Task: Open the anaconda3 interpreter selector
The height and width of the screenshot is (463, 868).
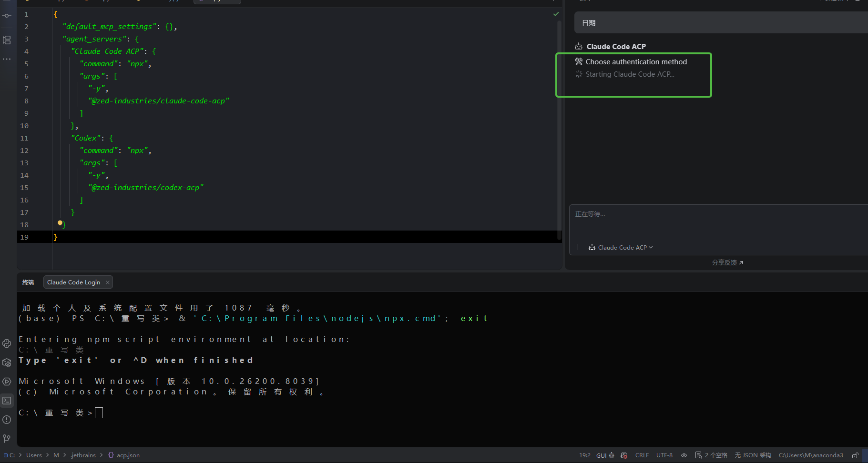Action: [x=811, y=455]
